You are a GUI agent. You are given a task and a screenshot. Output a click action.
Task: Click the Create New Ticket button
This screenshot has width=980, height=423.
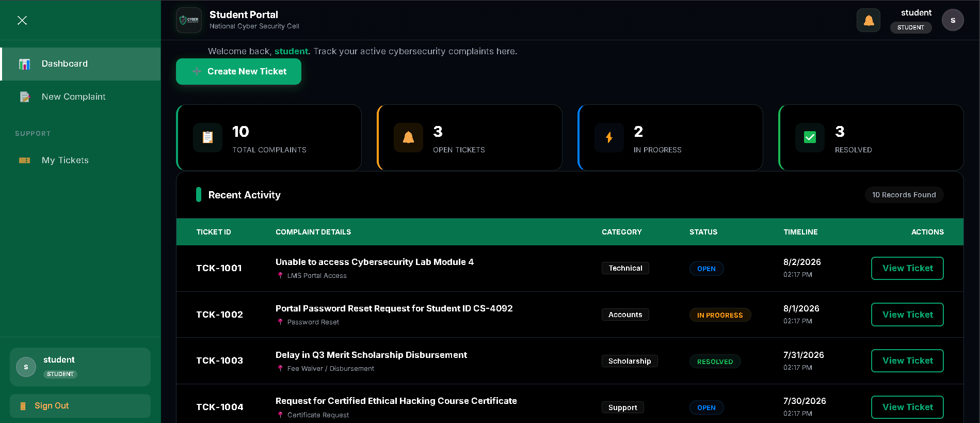[x=238, y=71]
